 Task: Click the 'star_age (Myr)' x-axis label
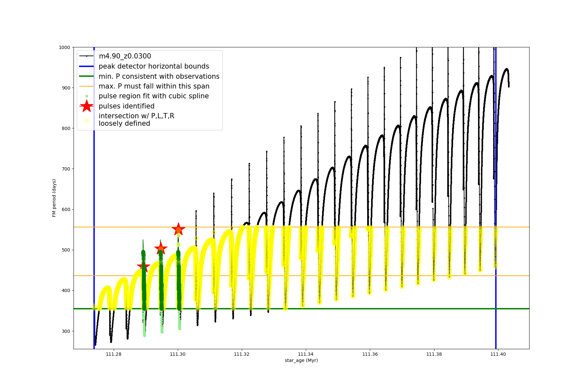pos(301,360)
